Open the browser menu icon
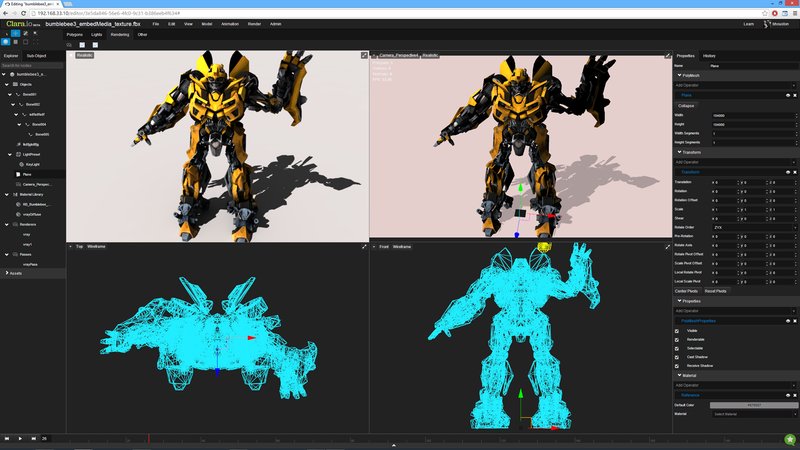Viewport: 800px width, 450px height. click(795, 13)
